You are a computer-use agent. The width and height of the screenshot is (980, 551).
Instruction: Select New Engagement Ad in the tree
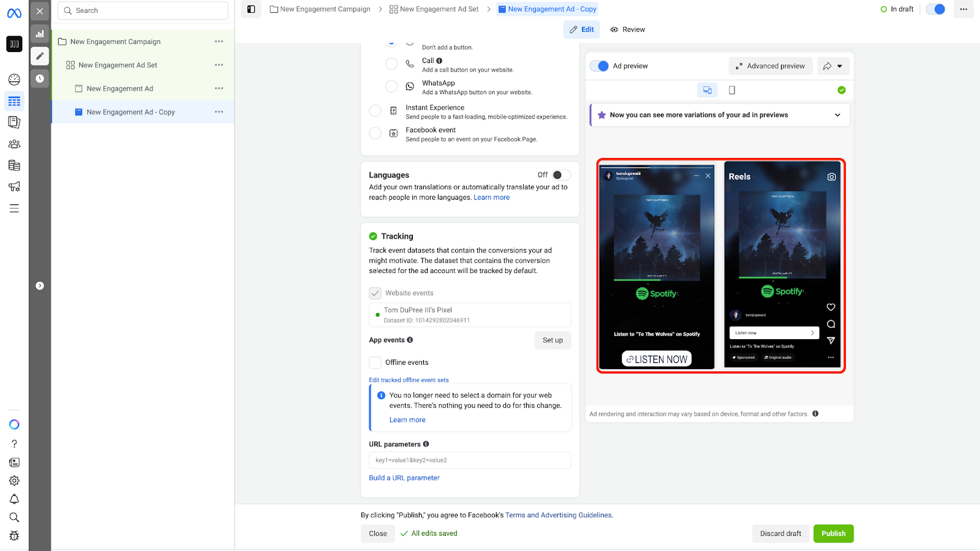coord(120,89)
